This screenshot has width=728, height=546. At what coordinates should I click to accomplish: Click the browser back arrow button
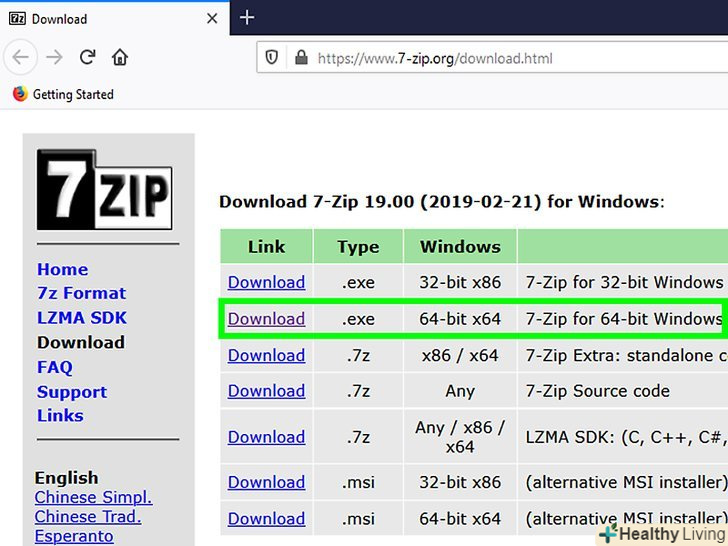click(22, 57)
